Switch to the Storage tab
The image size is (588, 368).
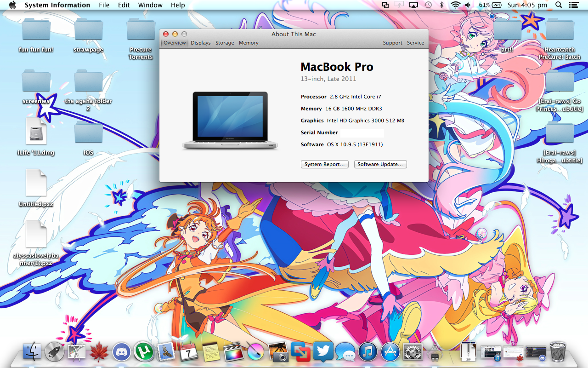point(225,43)
